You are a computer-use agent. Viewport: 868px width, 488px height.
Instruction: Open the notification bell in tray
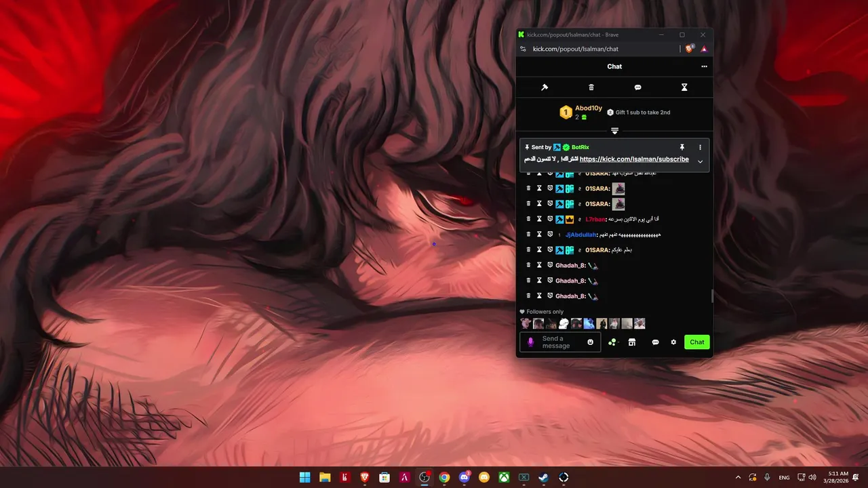coord(856,477)
